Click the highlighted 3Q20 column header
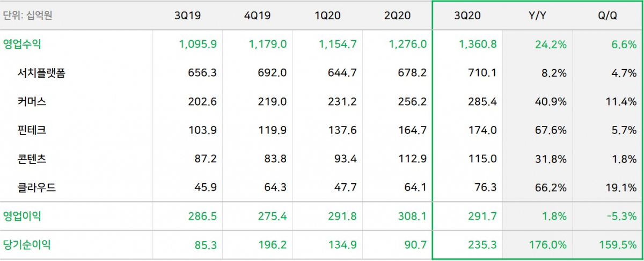The width and height of the screenshot is (644, 261). [467, 16]
